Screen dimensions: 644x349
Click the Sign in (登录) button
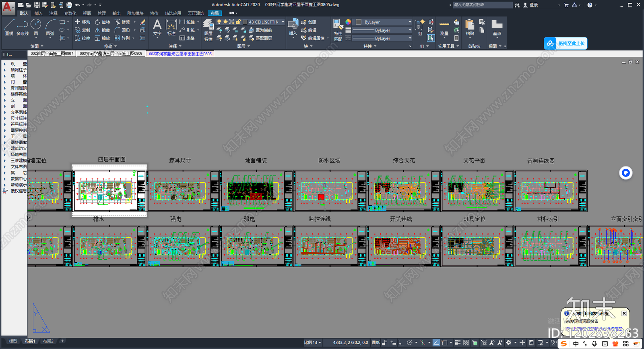[x=530, y=5]
